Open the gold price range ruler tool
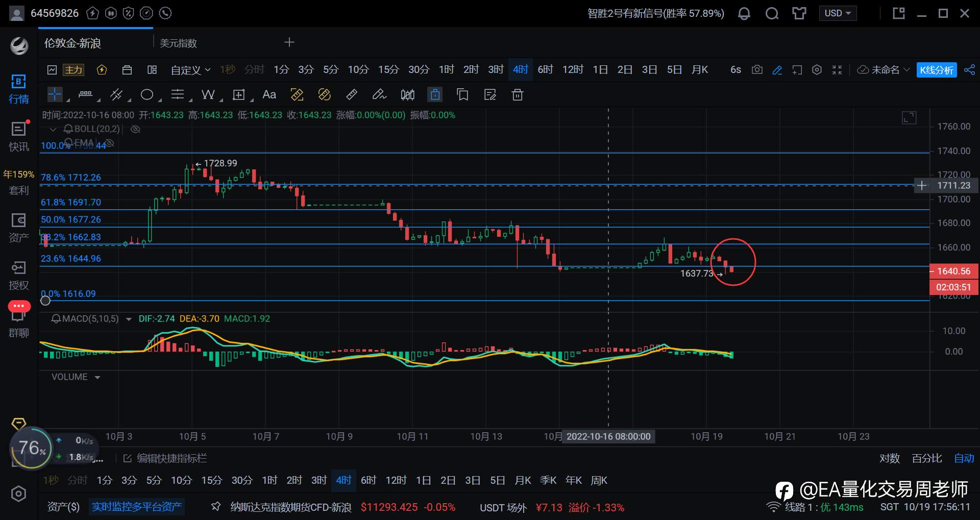The image size is (980, 520). point(297,94)
